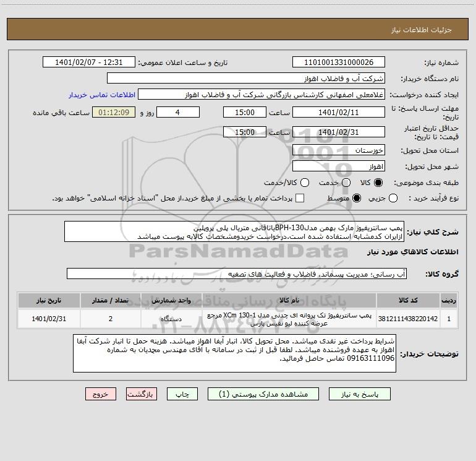Click the unit cell دستگاه
This screenshot has height=461, width=476.
tap(171, 319)
